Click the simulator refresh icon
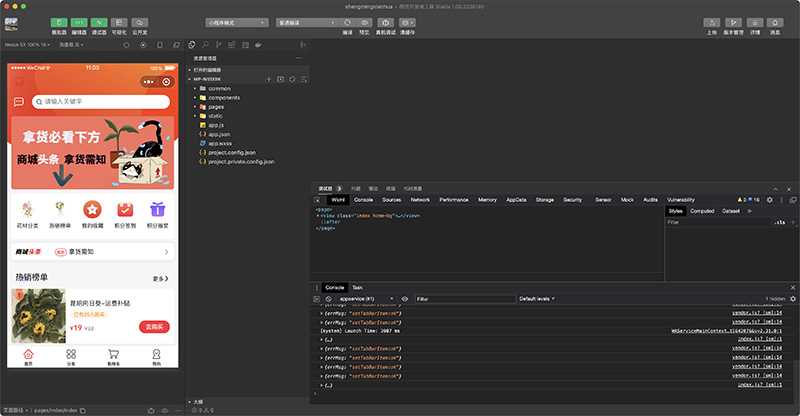 (127, 45)
